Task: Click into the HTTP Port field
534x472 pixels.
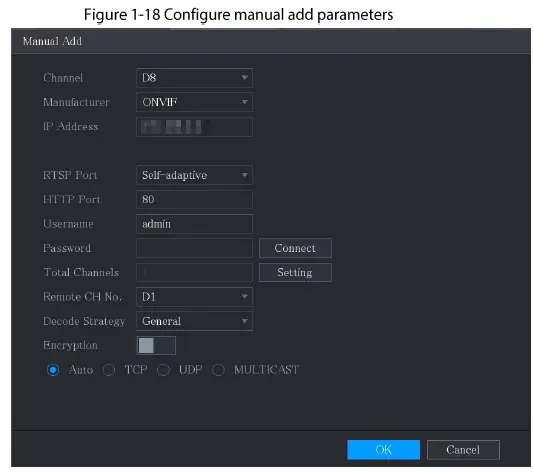Action: point(194,199)
